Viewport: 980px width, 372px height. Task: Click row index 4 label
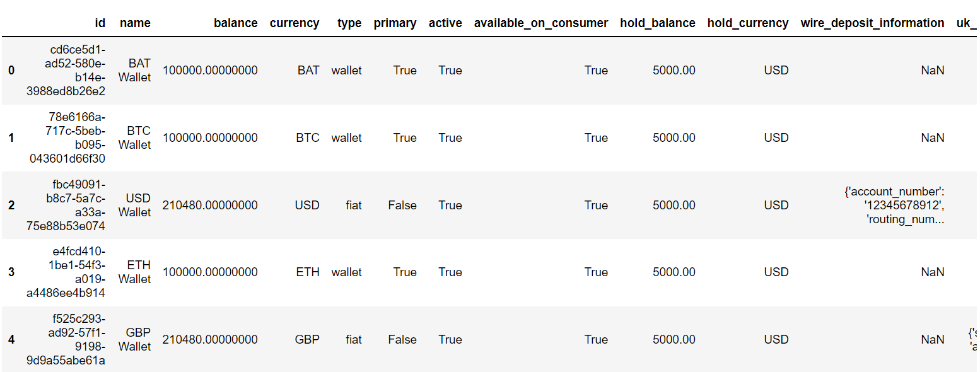(x=11, y=340)
